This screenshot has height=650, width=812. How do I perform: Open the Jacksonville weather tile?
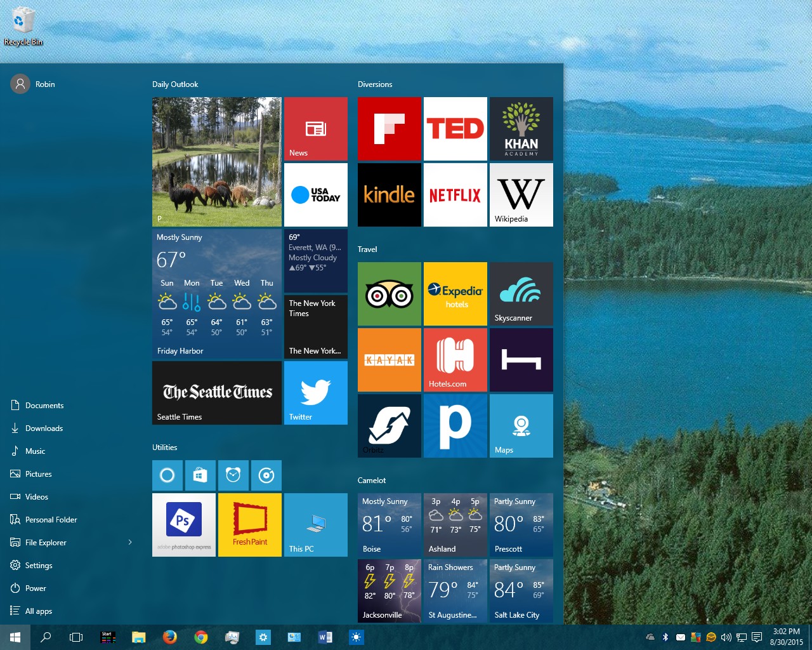tap(390, 591)
